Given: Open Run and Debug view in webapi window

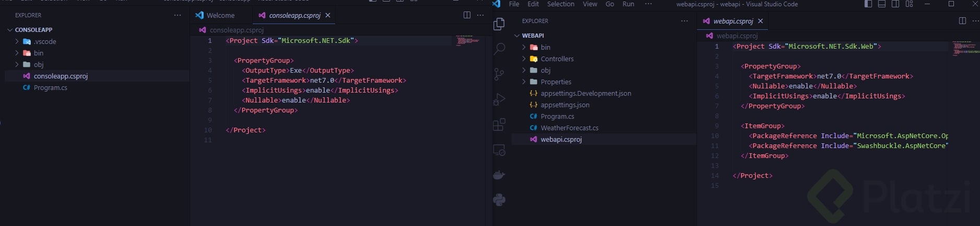Looking at the screenshot, I should click(x=499, y=99).
